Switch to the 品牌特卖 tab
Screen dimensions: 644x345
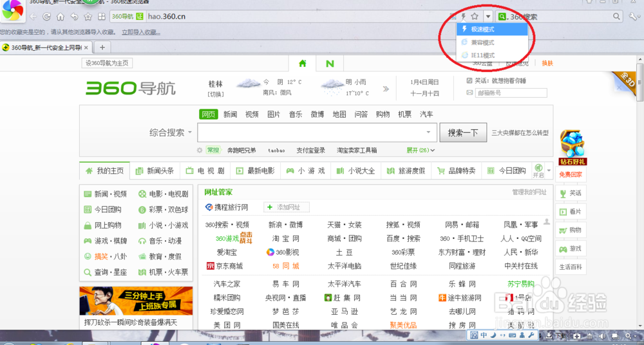pos(457,171)
